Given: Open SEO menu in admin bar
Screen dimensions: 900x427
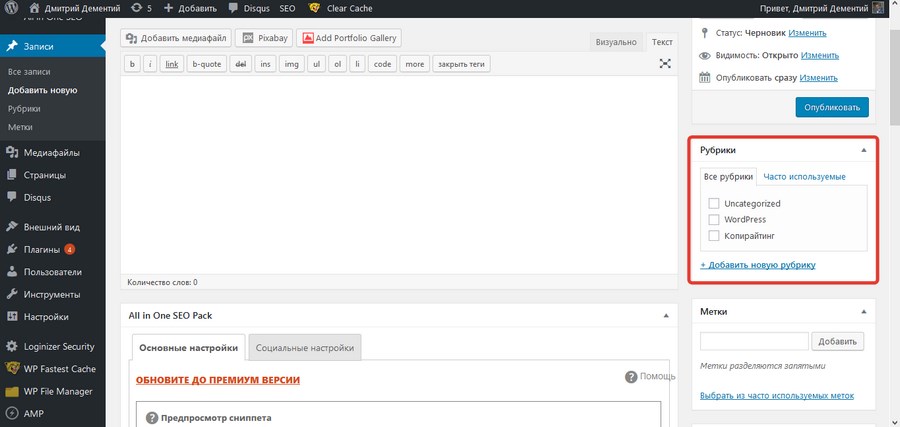Looking at the screenshot, I should [288, 9].
